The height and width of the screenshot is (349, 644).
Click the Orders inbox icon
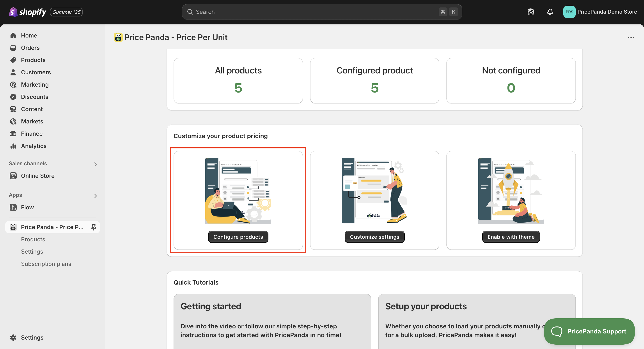(13, 48)
